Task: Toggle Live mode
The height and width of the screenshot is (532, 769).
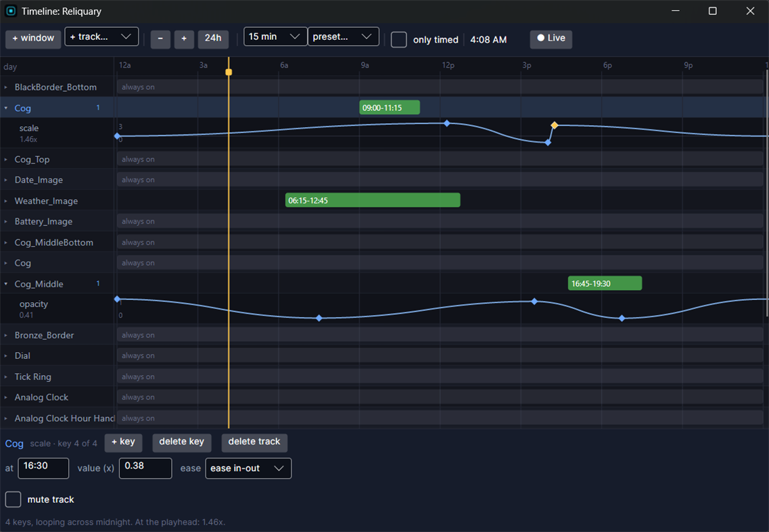Action: 551,39
